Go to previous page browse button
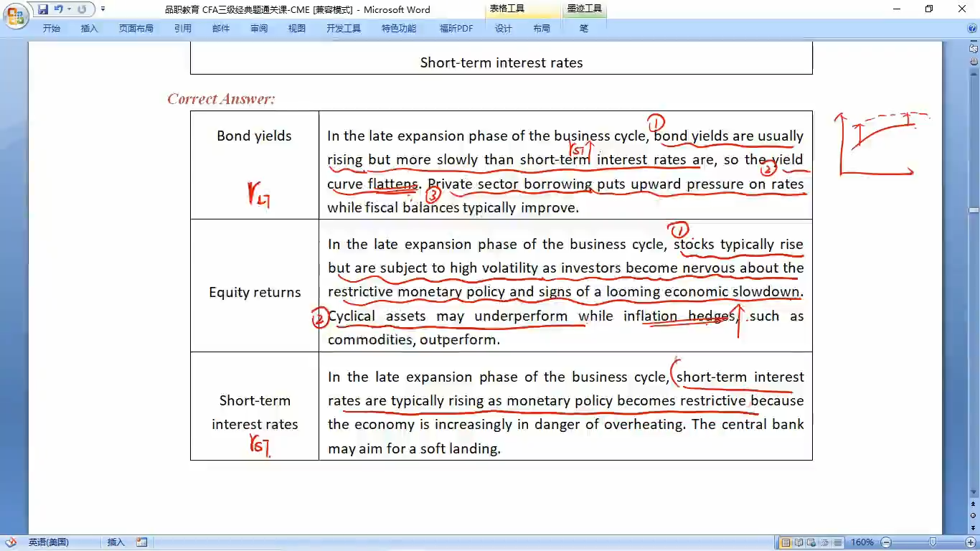This screenshot has height=551, width=980. 974,504
